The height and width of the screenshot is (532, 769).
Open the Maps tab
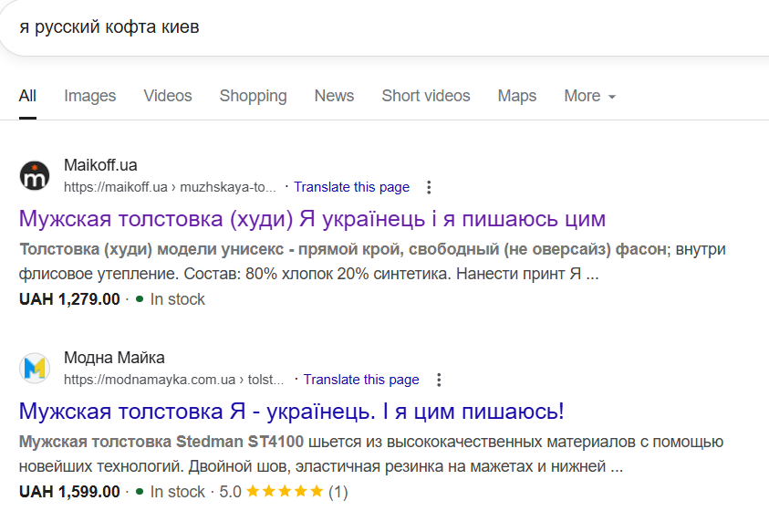(x=517, y=96)
